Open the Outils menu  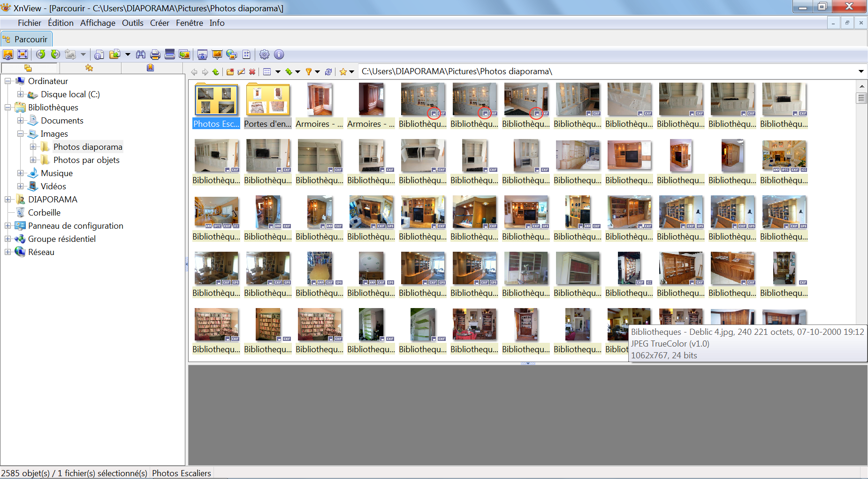click(133, 23)
